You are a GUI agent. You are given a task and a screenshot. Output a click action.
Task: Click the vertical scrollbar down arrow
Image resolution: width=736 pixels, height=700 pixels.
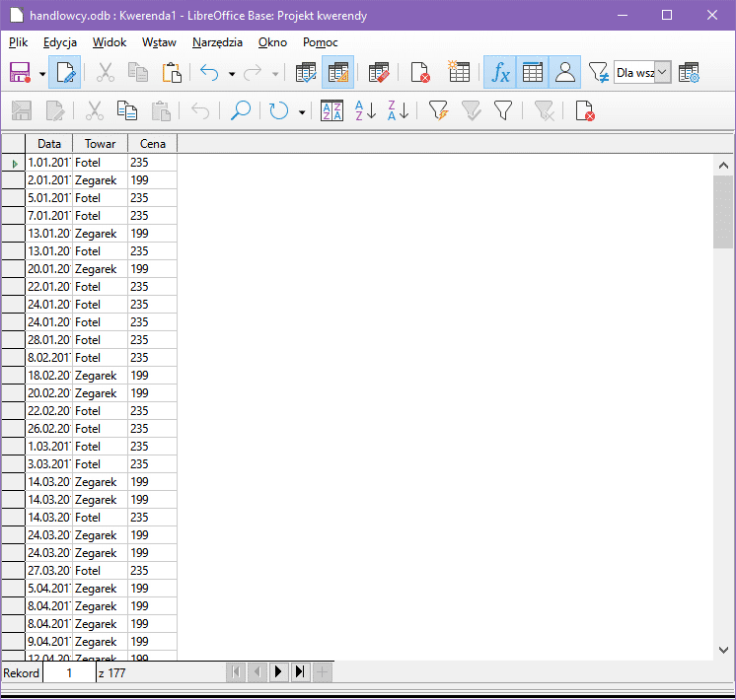point(723,650)
